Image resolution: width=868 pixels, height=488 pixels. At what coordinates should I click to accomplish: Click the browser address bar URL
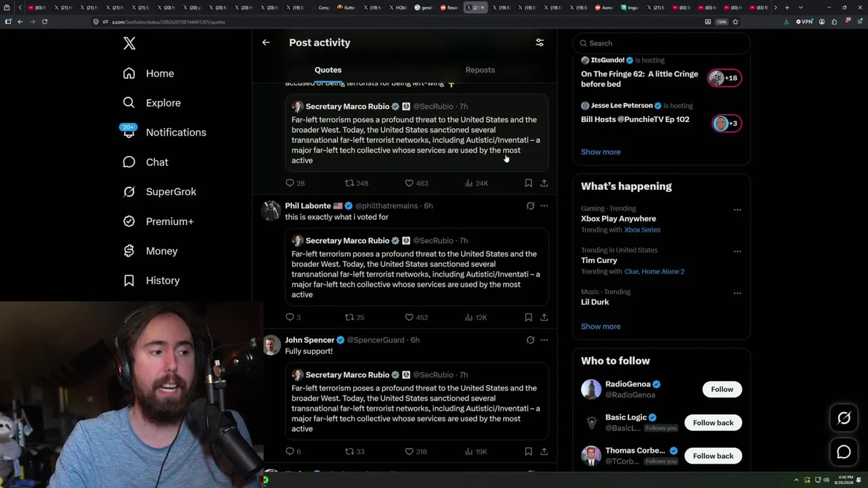[x=168, y=22]
